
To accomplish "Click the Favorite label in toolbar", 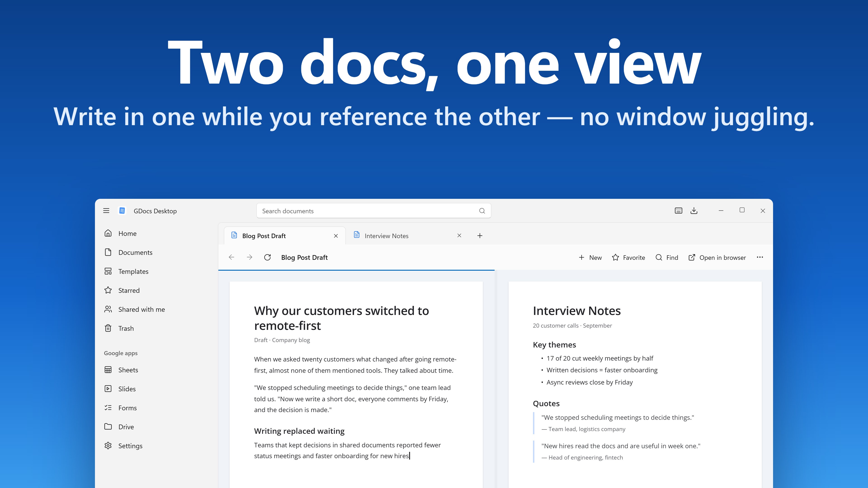I will click(x=634, y=258).
